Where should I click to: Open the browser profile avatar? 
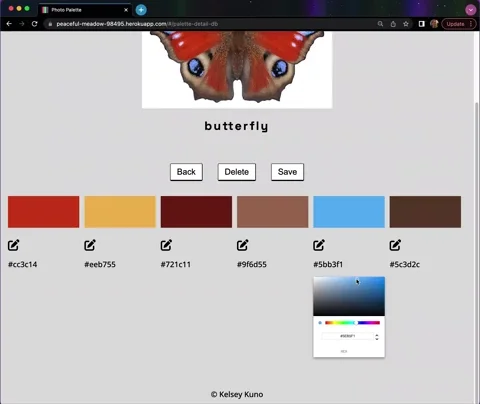(x=434, y=24)
